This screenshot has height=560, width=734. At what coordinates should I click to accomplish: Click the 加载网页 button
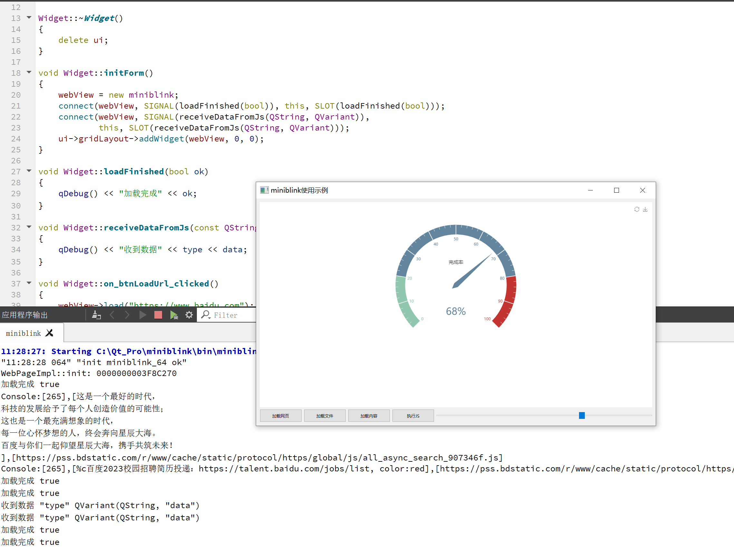[x=280, y=415]
